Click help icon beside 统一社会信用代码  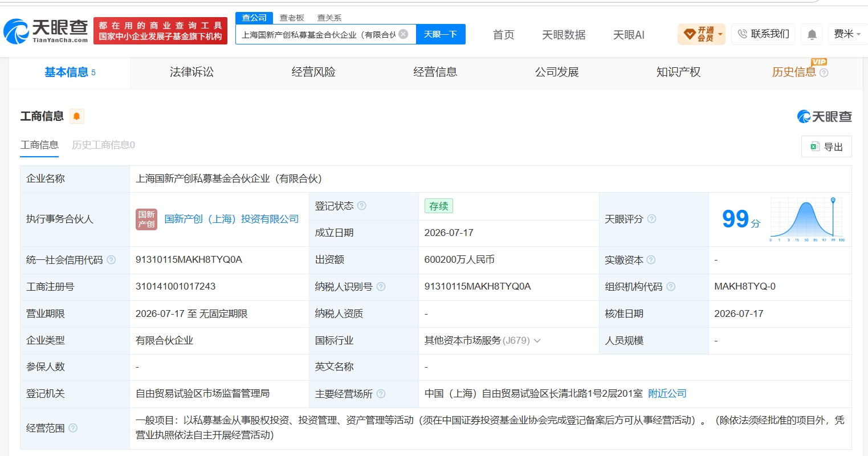coord(111,260)
